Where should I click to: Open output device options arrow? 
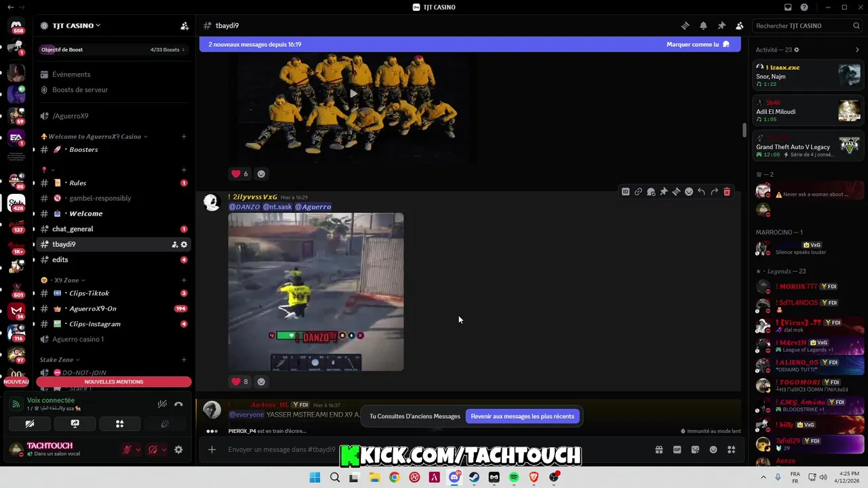[164, 449]
